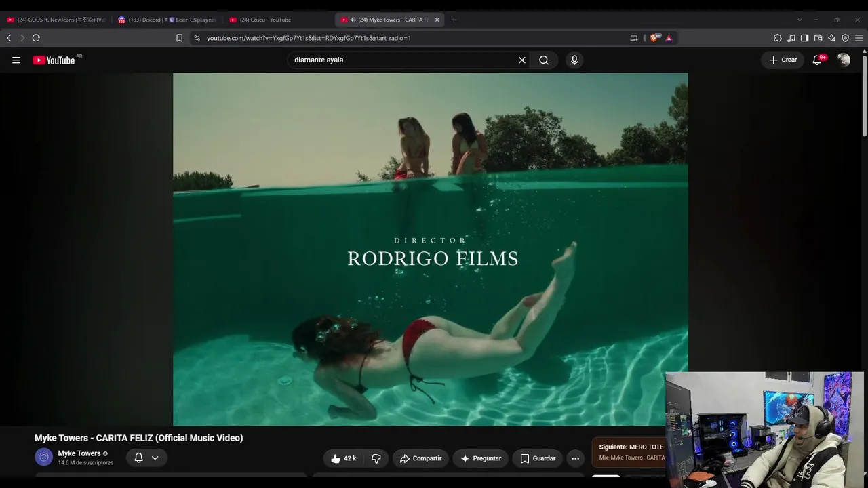Go to the YouTube home logo
Viewport: 868px width, 488px height.
coord(54,60)
